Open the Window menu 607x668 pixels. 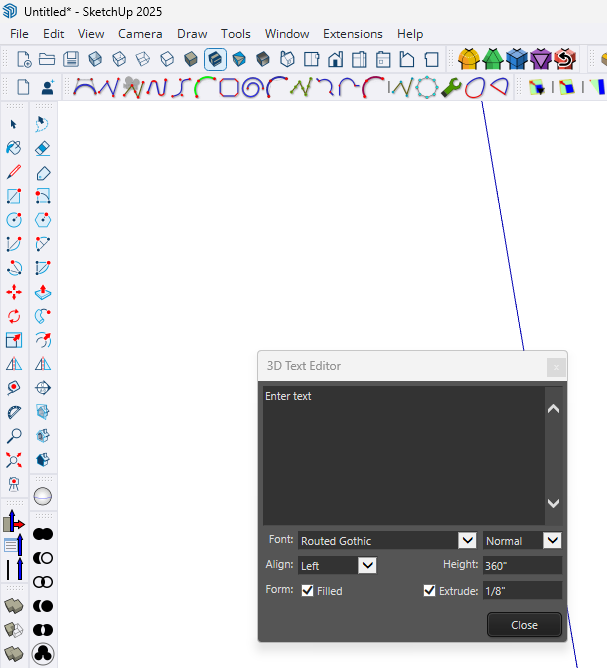click(x=287, y=34)
